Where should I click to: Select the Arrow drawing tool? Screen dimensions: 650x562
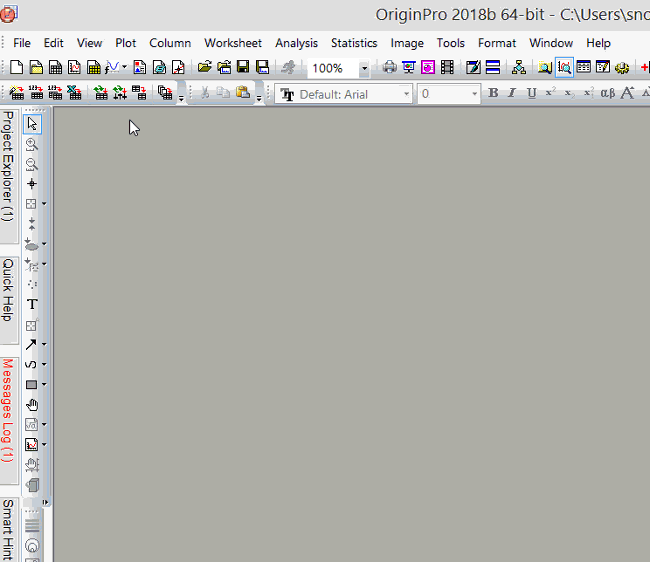31,344
